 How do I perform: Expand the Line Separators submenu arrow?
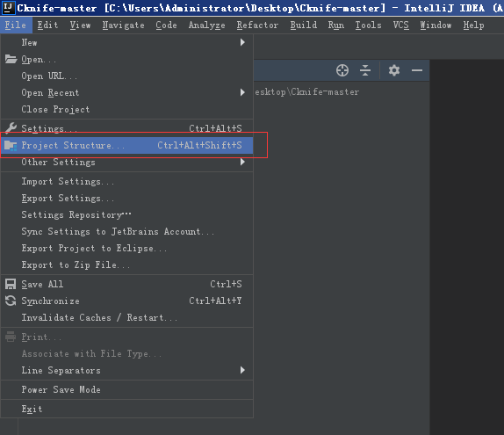click(x=242, y=370)
